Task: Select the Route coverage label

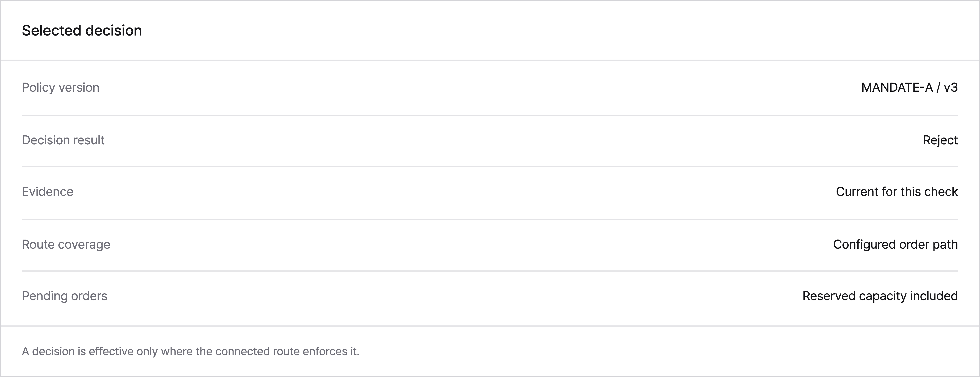Action: point(66,244)
